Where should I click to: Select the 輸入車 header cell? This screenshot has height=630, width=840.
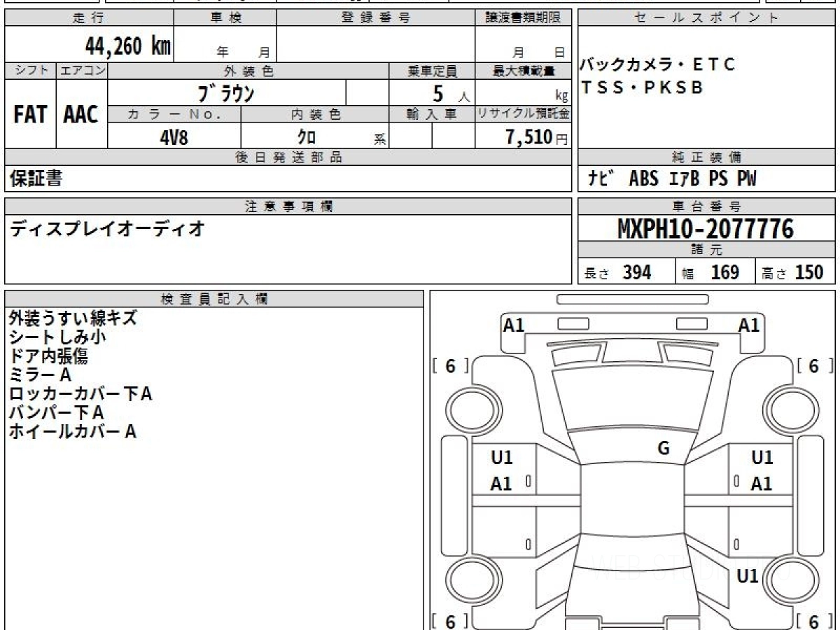(432, 114)
